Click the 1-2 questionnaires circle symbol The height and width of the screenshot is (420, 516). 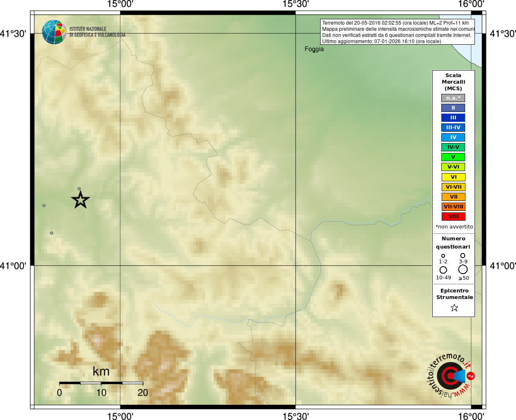(443, 256)
